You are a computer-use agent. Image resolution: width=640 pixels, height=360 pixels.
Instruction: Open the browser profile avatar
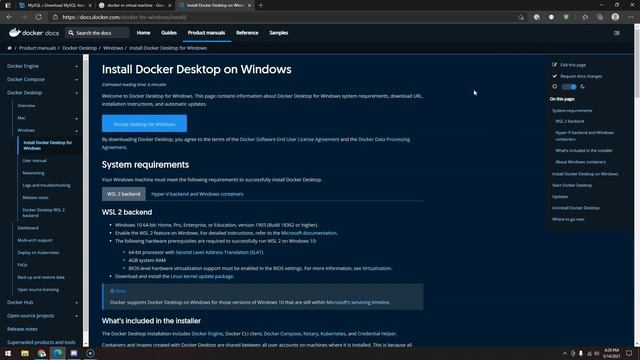(615, 17)
